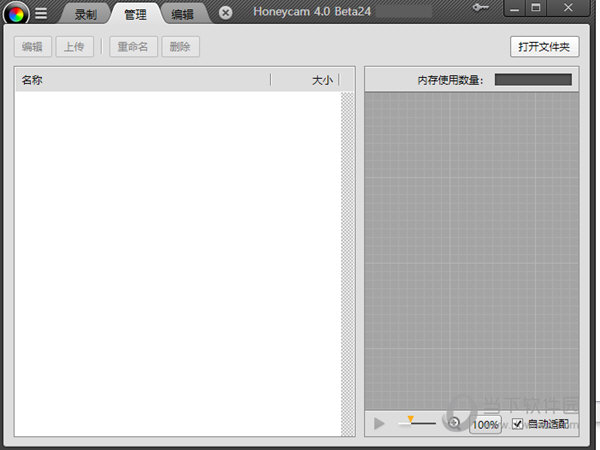Open folder with 打开文件夹 button

(545, 47)
